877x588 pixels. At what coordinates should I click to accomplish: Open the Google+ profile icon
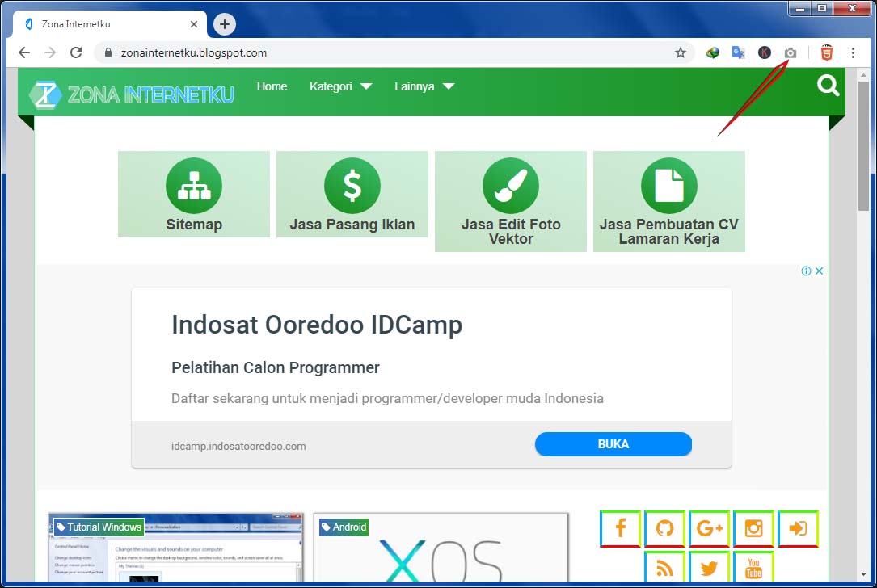point(709,528)
